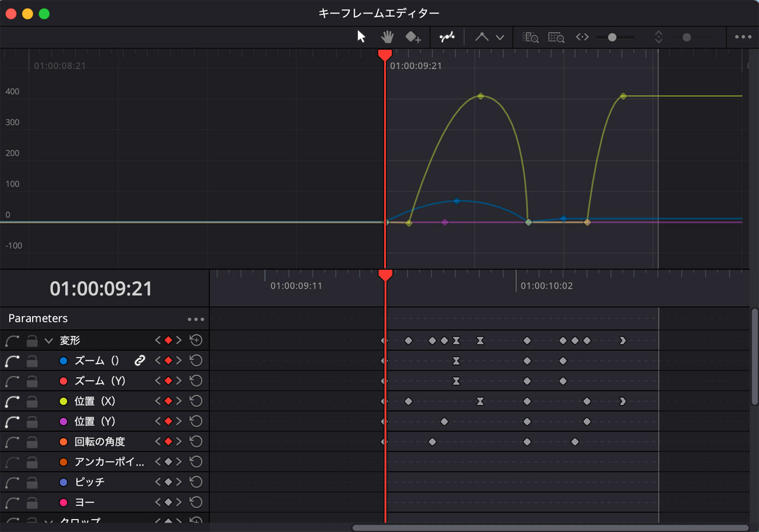Screen dimensions: 759x532
Task: Open the toolbar's three-dot options menu
Action: pyautogui.click(x=743, y=37)
